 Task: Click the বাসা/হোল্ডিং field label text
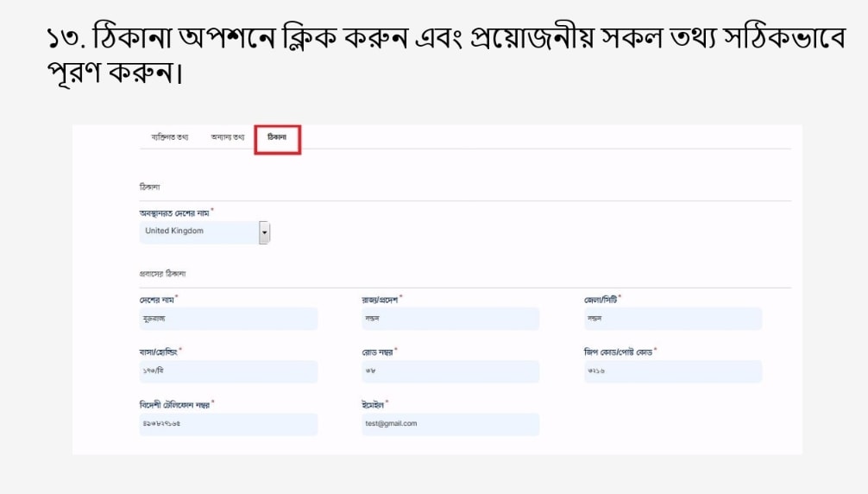(x=158, y=351)
